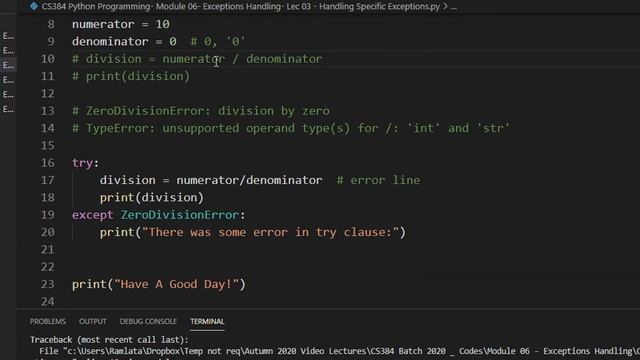
Task: Click the "try" keyword
Action: (82, 163)
